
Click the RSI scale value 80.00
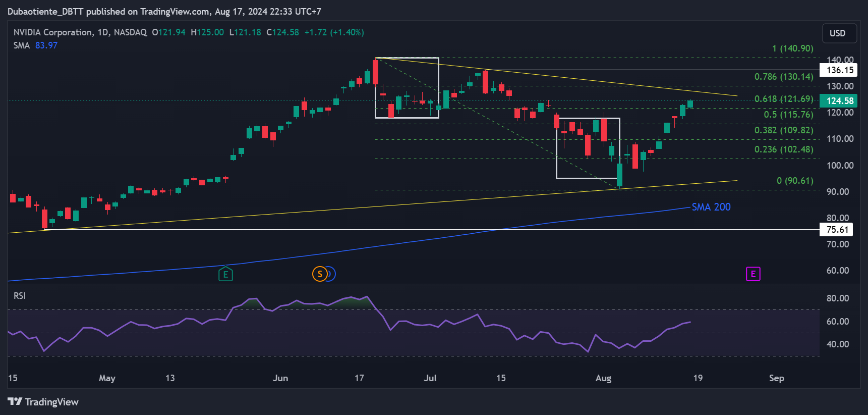point(838,298)
